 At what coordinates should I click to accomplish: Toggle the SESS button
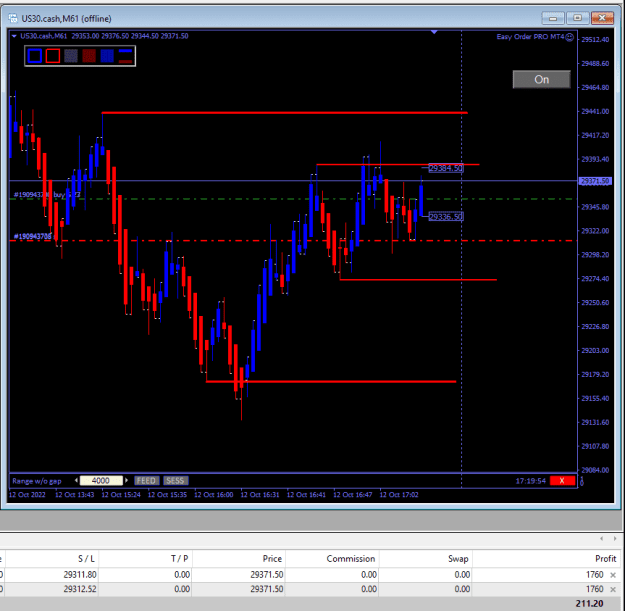175,481
